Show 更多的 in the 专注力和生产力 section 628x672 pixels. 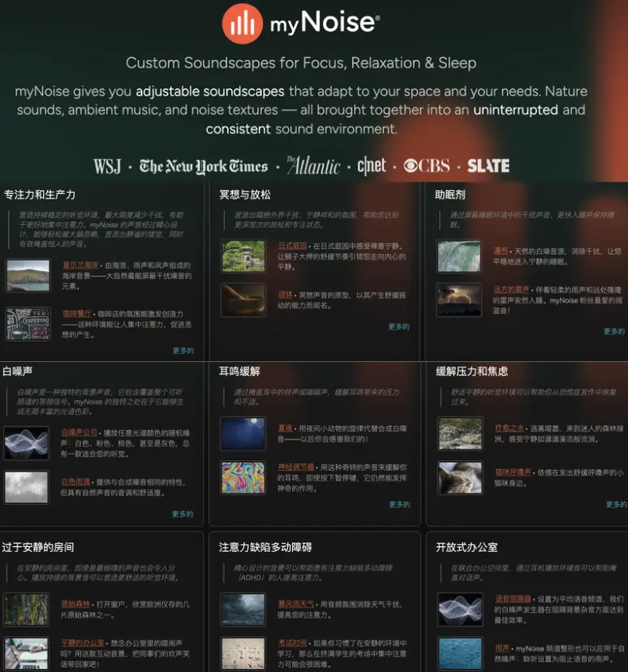pos(183,351)
